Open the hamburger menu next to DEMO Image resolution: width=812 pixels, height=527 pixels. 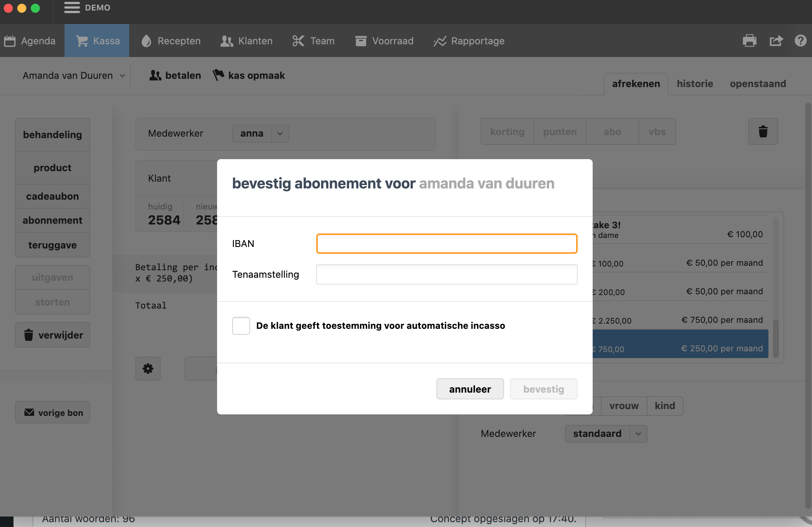pos(72,8)
